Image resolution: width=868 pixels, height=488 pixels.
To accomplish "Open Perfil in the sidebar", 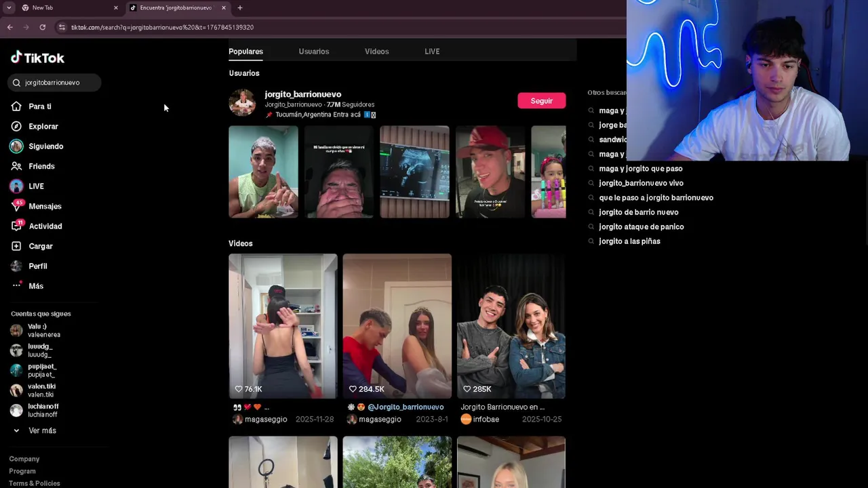I will 37,266.
